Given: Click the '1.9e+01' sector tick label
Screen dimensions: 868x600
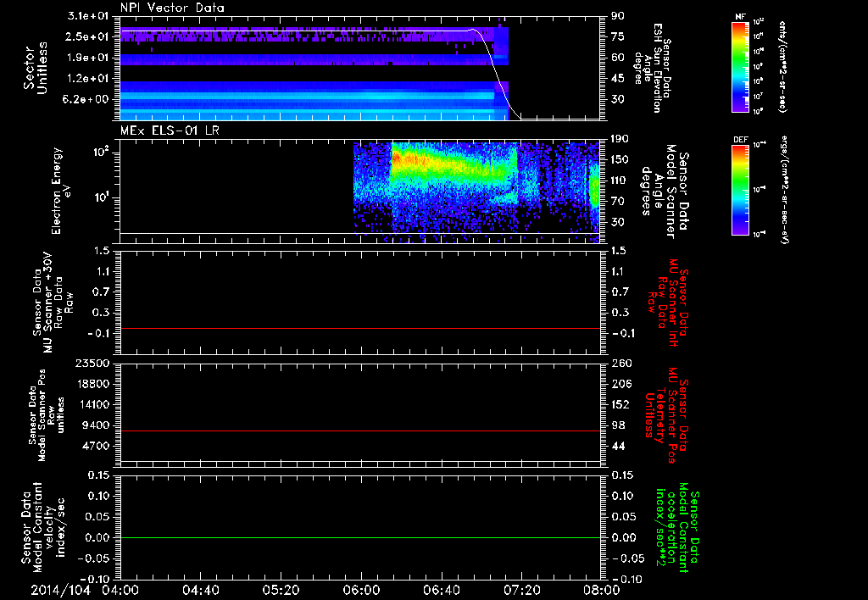Looking at the screenshot, I should pos(88,58).
